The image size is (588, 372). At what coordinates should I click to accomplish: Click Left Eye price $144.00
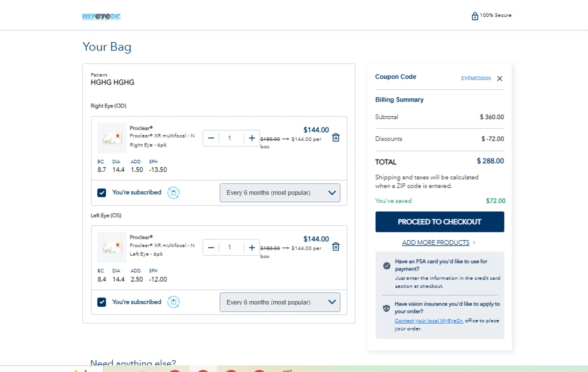click(316, 239)
